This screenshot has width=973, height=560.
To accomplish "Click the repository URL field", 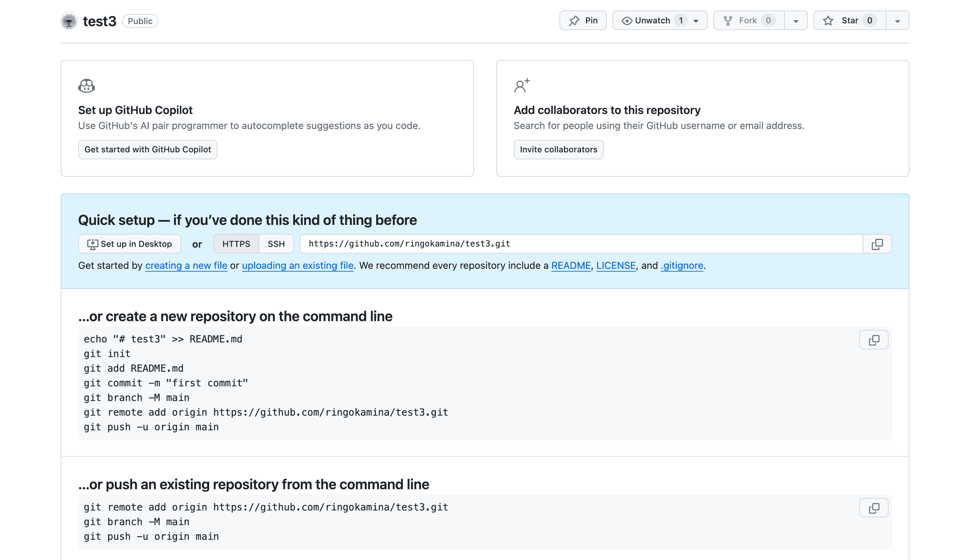I will (x=581, y=244).
